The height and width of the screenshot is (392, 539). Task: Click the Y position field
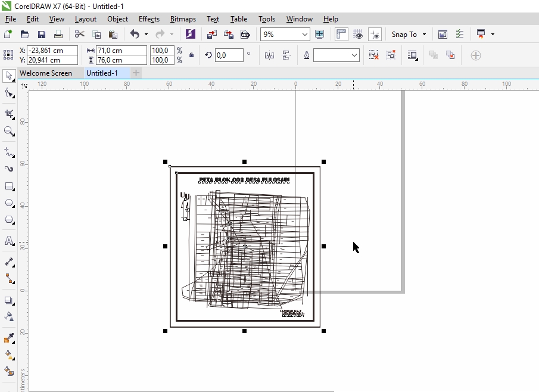(52, 60)
